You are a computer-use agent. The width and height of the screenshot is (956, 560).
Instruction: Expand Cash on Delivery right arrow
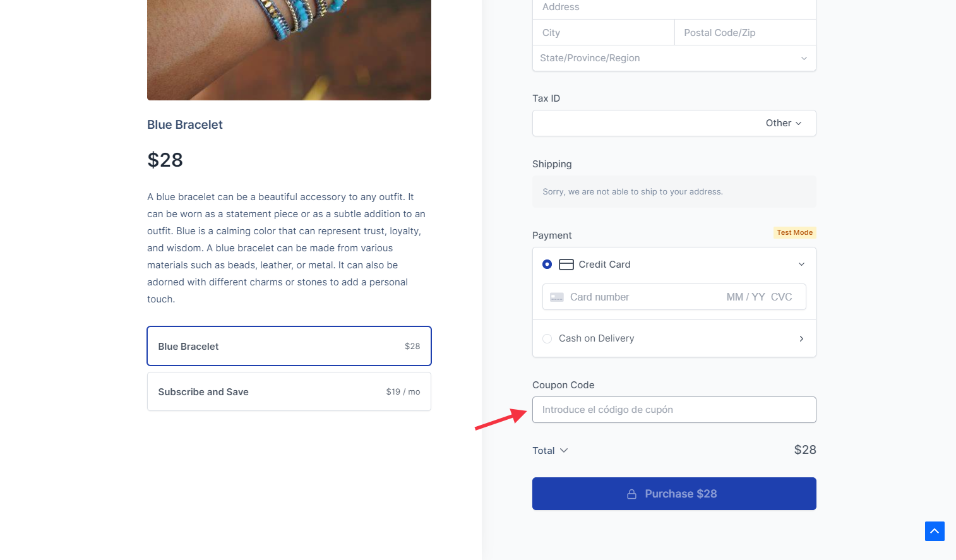801,339
